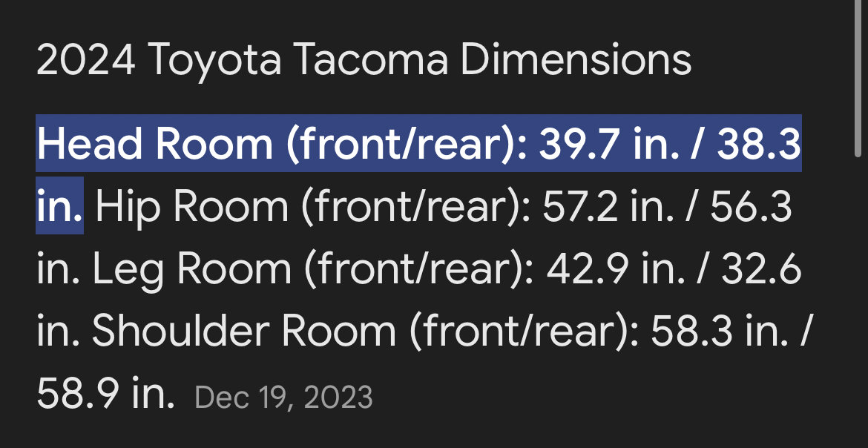Click the word 'Dimensions' in the heading
This screenshot has height=448, width=868.
tap(576, 59)
